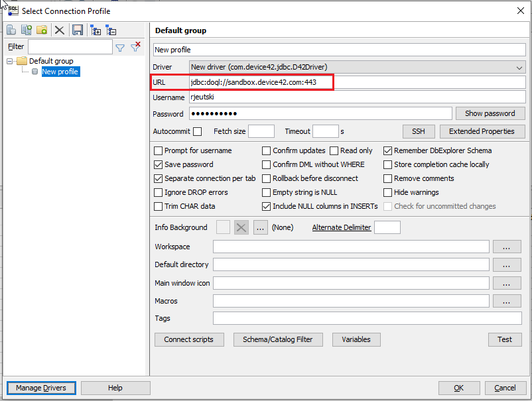Browse for Workspace file with ellipsis button
Image resolution: width=532 pixels, height=401 pixels.
coord(510,247)
